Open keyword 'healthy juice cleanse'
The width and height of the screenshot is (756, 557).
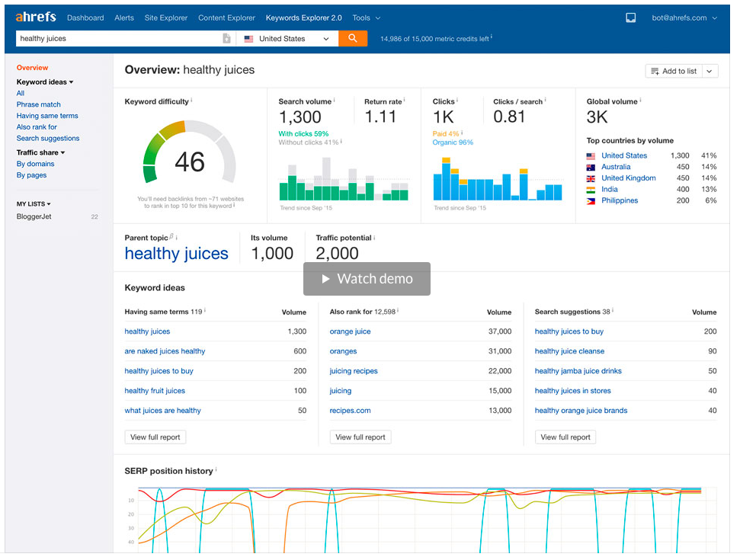tap(569, 351)
